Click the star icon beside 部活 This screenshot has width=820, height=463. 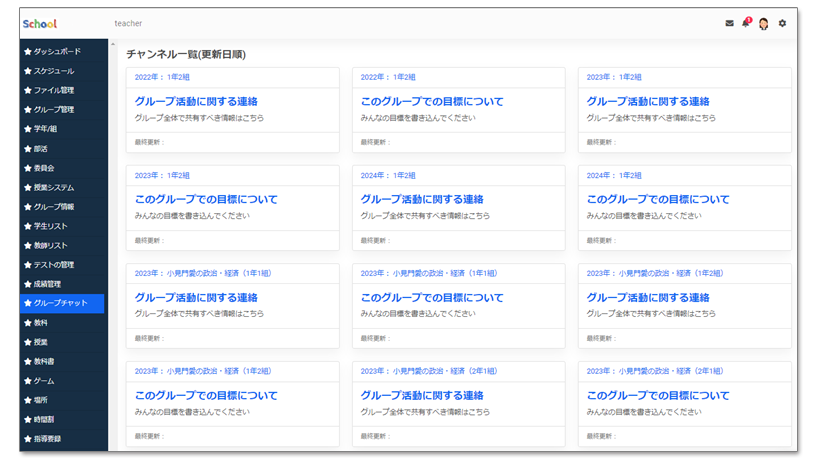click(28, 149)
